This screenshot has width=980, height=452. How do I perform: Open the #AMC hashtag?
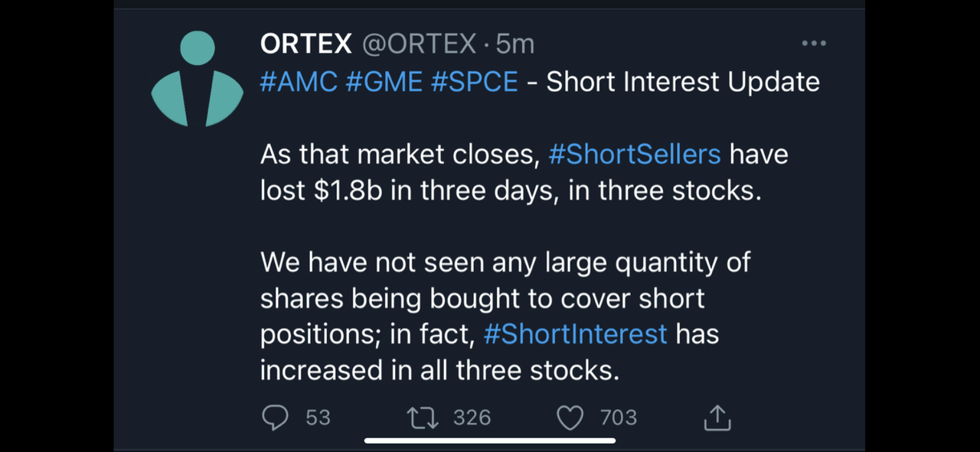299,82
